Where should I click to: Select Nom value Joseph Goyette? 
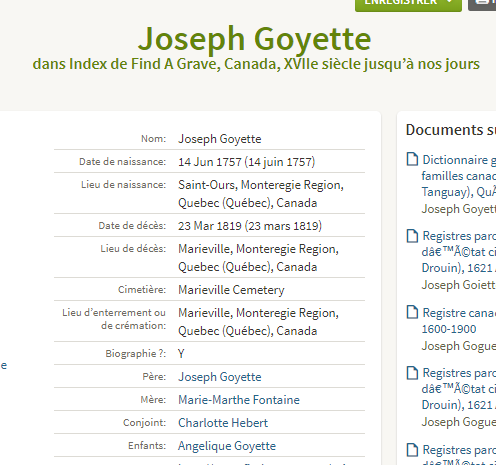[x=220, y=139]
